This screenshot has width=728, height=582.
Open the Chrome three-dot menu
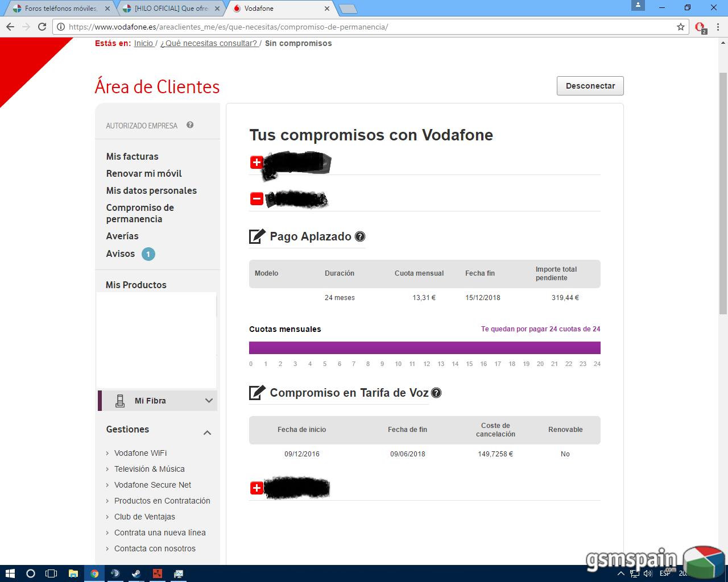coord(717,27)
